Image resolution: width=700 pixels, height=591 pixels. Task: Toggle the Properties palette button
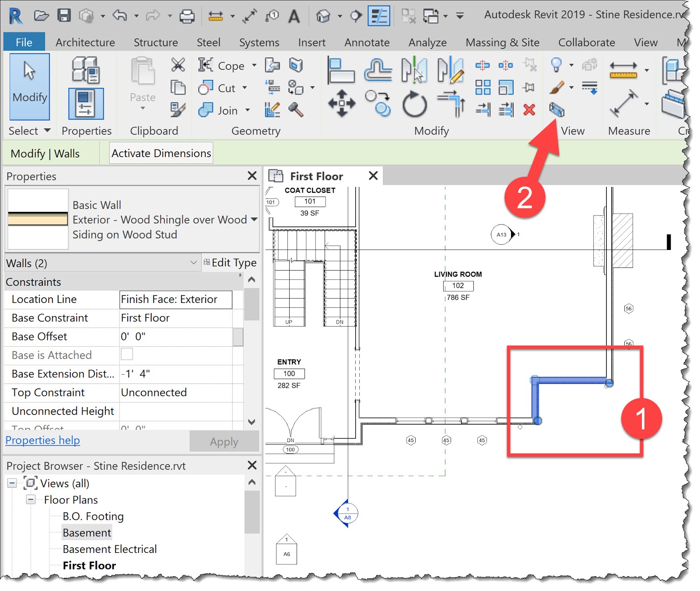point(86,104)
